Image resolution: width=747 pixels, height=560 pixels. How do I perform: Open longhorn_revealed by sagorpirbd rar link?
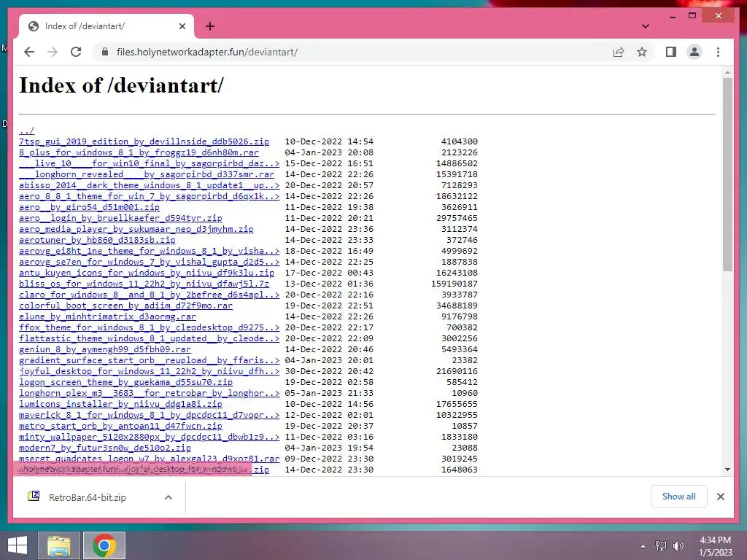pos(147,174)
